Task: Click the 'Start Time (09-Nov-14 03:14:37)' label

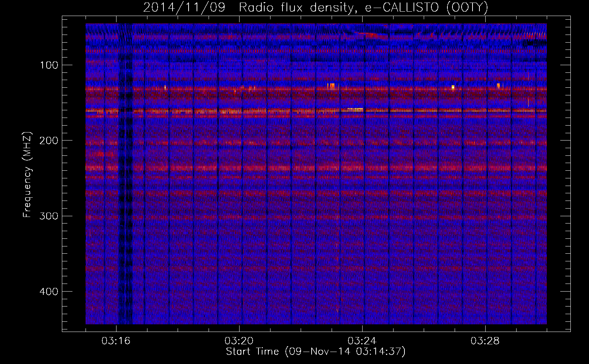Action: [x=315, y=352]
